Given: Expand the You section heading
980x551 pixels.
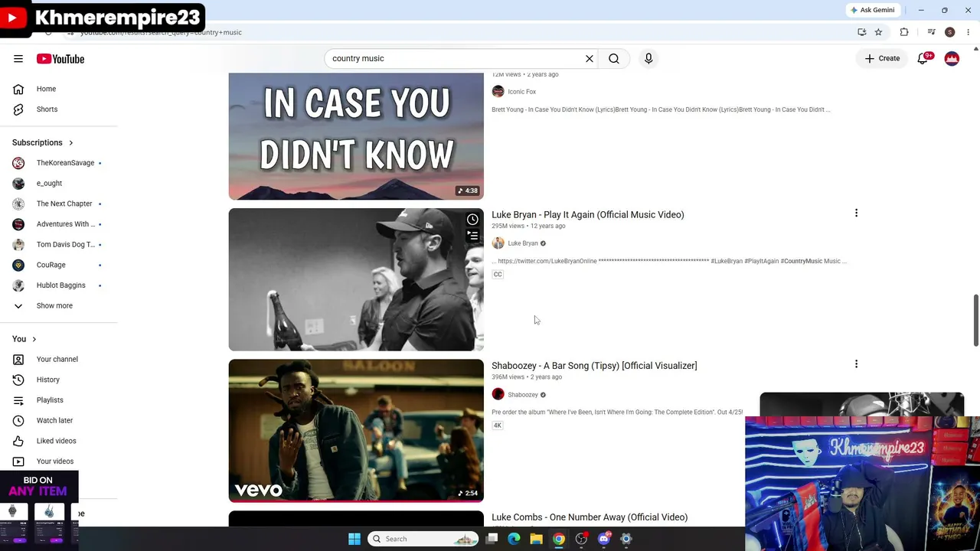Looking at the screenshot, I should click(x=24, y=339).
